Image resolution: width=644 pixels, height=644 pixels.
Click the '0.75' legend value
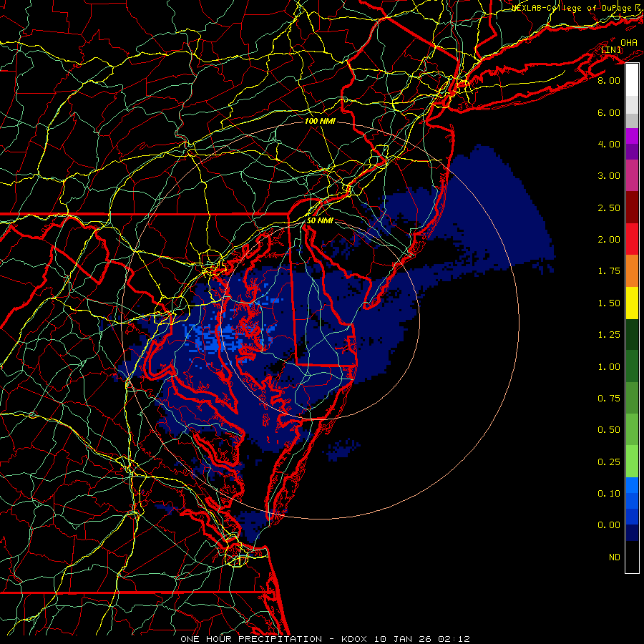[609, 399]
